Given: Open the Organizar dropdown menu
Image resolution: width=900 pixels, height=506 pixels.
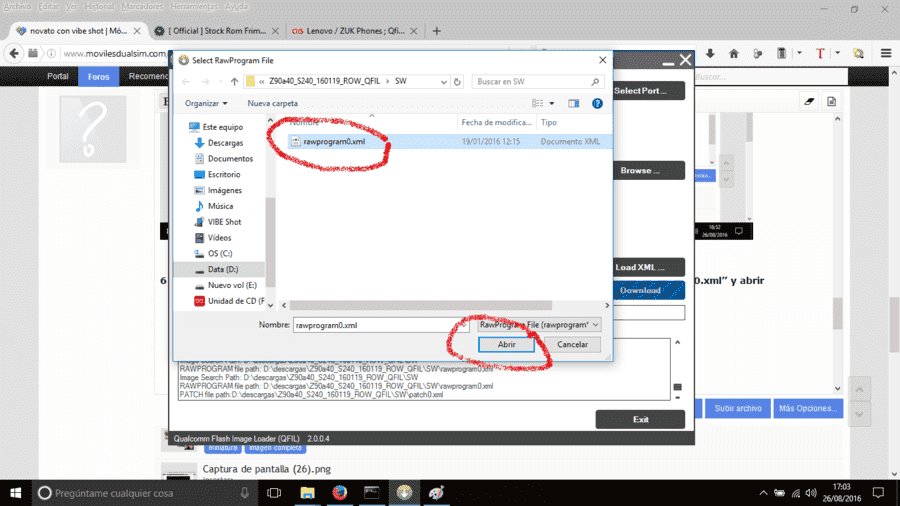Looking at the screenshot, I should point(205,103).
